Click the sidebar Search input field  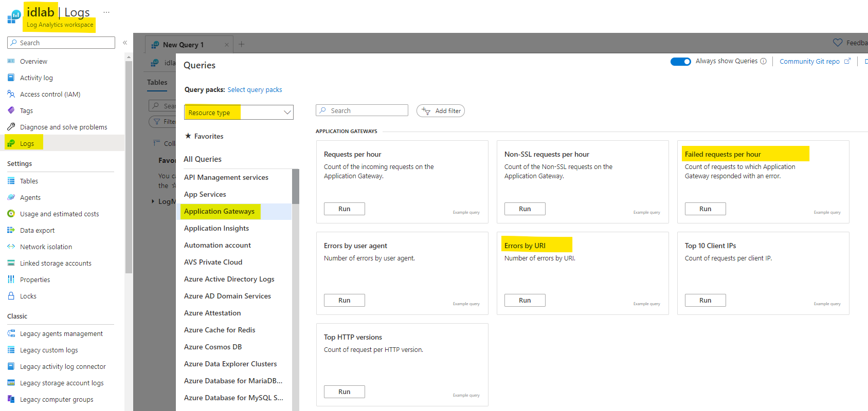click(x=61, y=43)
